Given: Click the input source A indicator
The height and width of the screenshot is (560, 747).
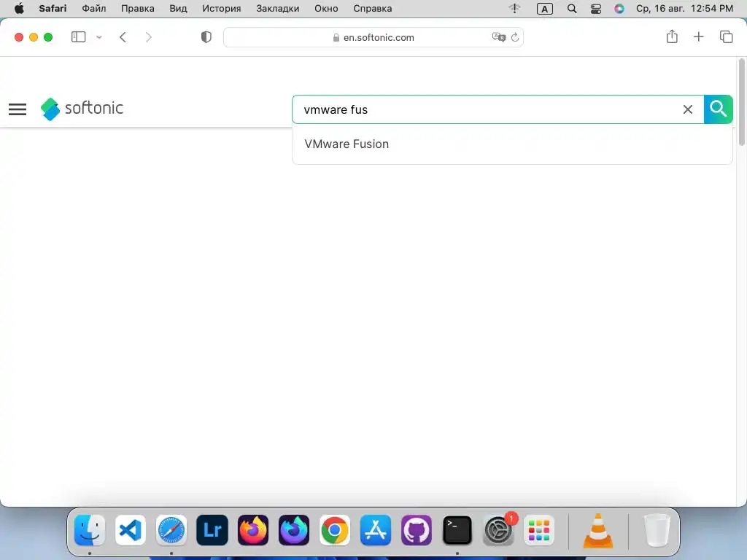Looking at the screenshot, I should (544, 9).
